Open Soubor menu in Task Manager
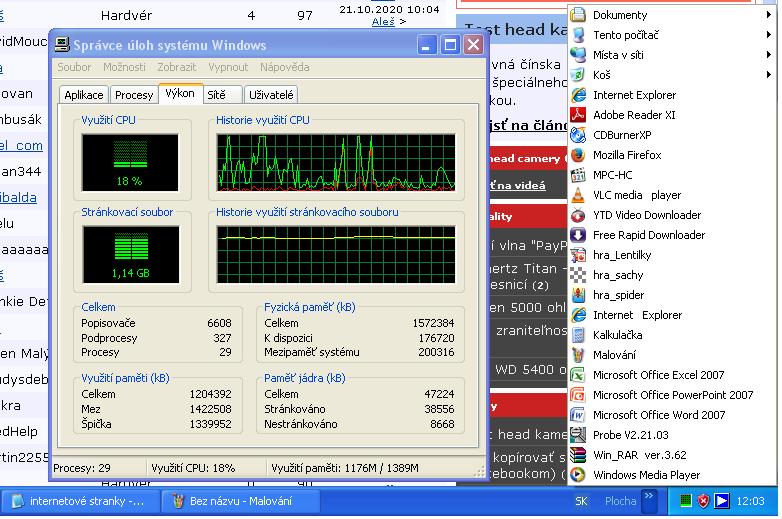Viewport: 782px width, 519px height. point(74,67)
